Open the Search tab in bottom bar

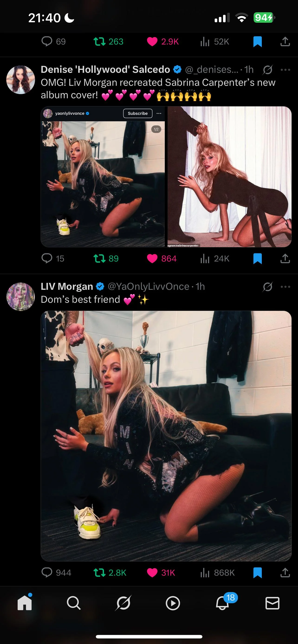pos(74,603)
